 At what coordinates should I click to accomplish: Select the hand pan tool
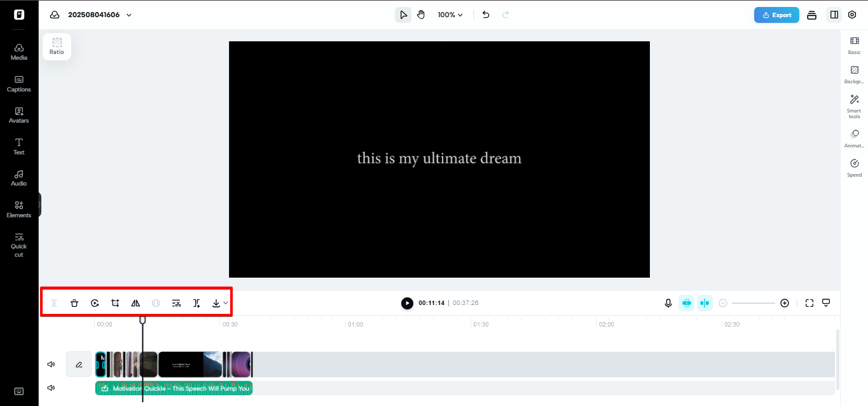(421, 15)
